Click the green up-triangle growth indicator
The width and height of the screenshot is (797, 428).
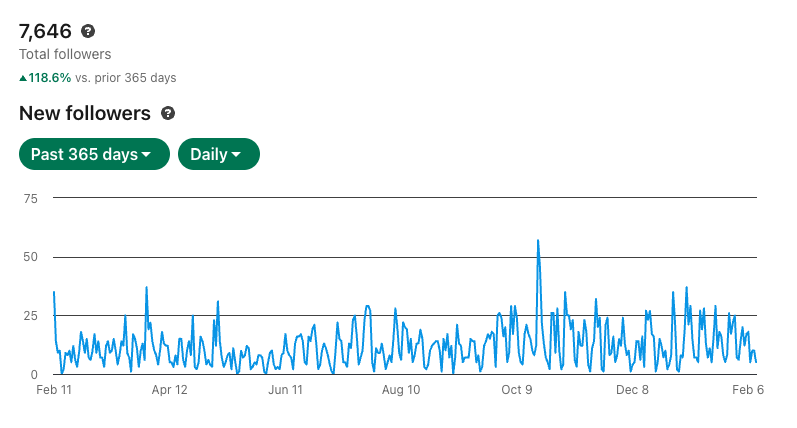pyautogui.click(x=23, y=78)
